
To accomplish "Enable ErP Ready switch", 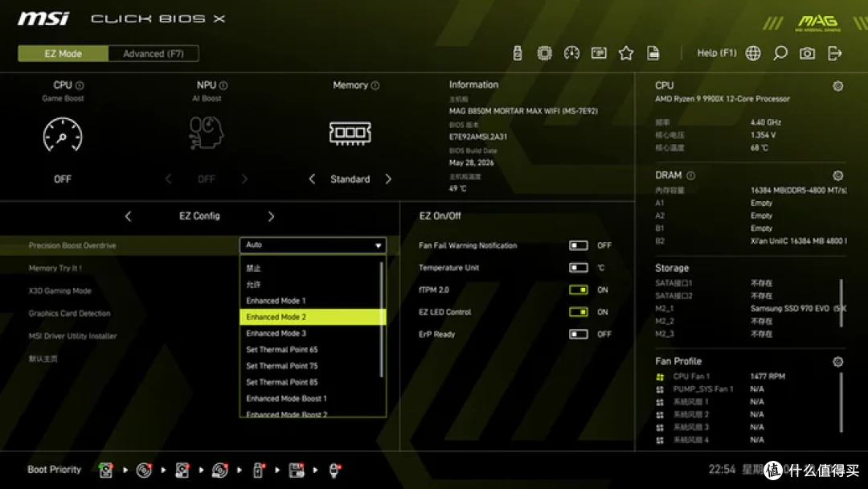I will [579, 334].
